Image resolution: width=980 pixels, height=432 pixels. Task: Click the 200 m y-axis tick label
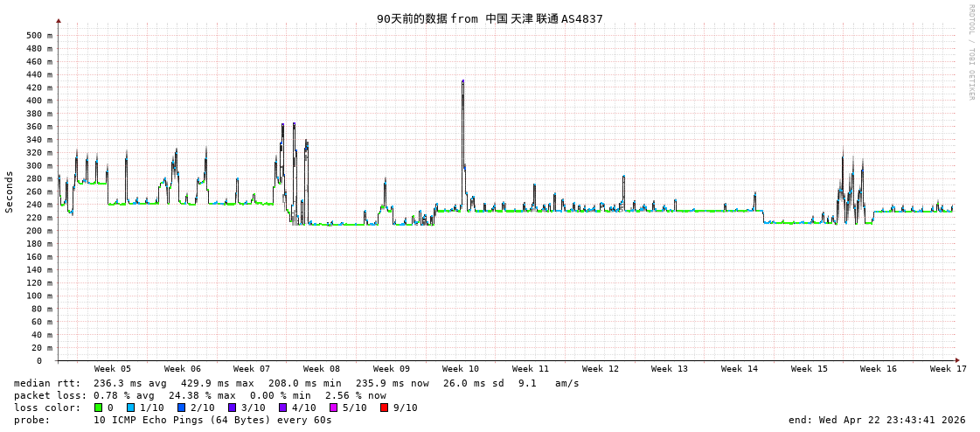(x=38, y=231)
